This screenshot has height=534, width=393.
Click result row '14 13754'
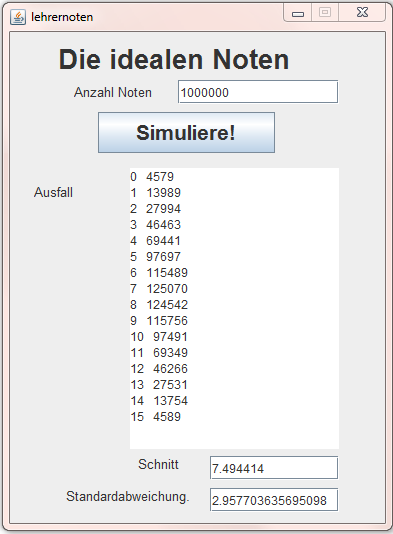click(159, 401)
